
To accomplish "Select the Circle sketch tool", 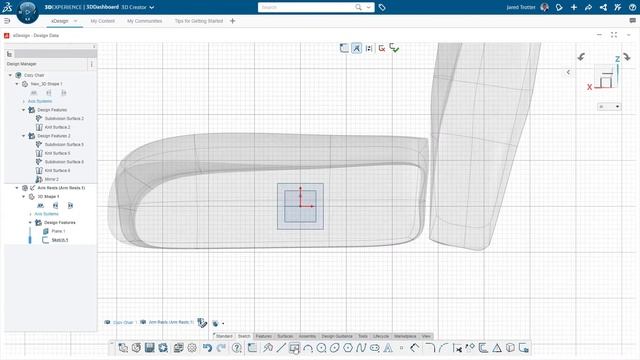I will pos(321,348).
